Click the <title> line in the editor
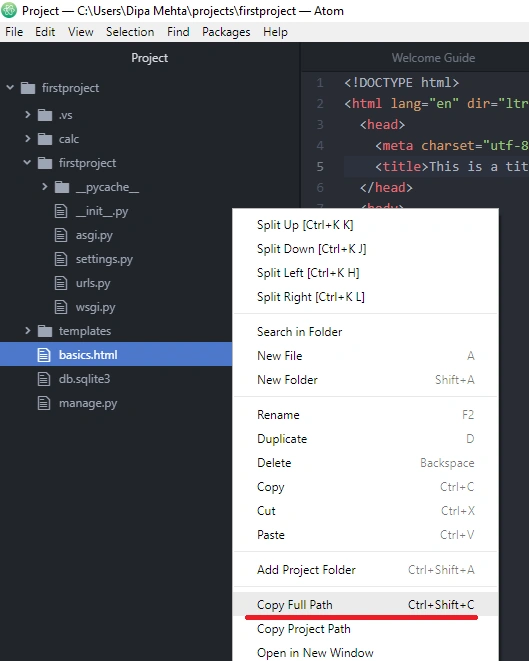This screenshot has height=661, width=529. 436,167
